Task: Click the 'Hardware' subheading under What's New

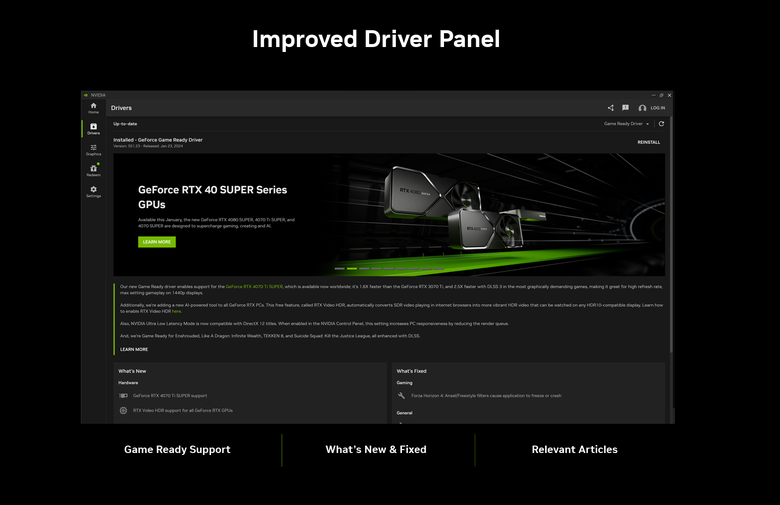Action: pyautogui.click(x=128, y=383)
